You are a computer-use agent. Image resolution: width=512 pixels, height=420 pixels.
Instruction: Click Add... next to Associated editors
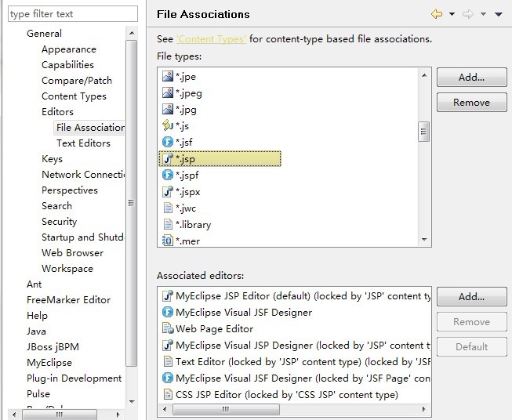coord(471,297)
